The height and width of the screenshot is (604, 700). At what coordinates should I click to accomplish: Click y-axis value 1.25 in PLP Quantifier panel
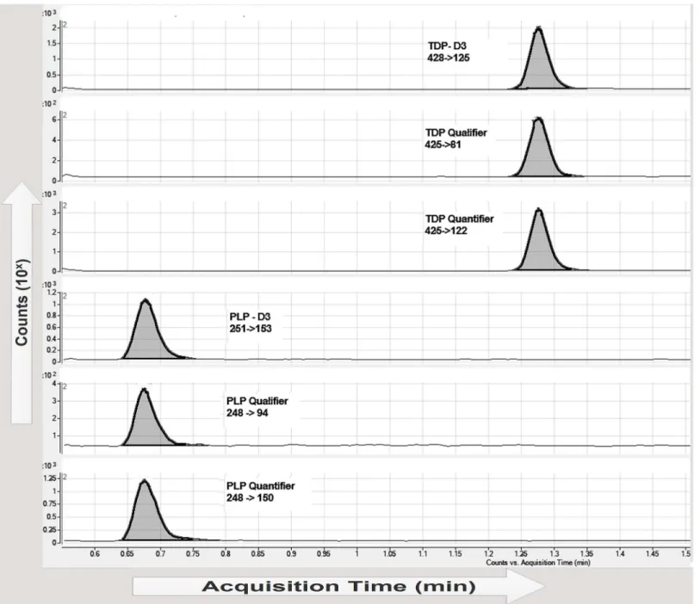click(x=50, y=478)
